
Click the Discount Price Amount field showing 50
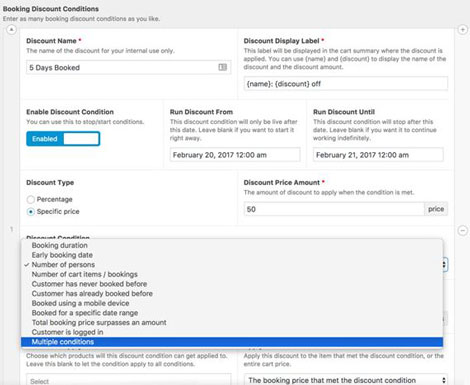point(334,209)
